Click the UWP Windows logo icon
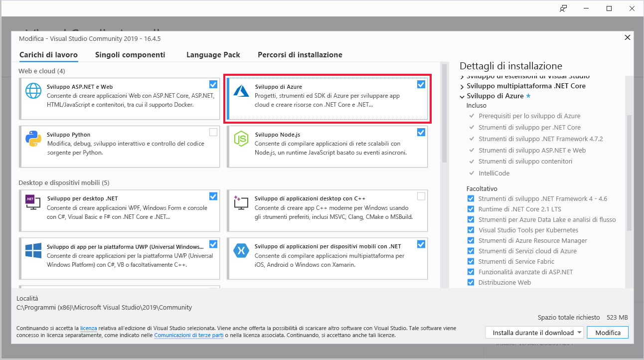Viewport: 644px width, 360px height. 33,250
